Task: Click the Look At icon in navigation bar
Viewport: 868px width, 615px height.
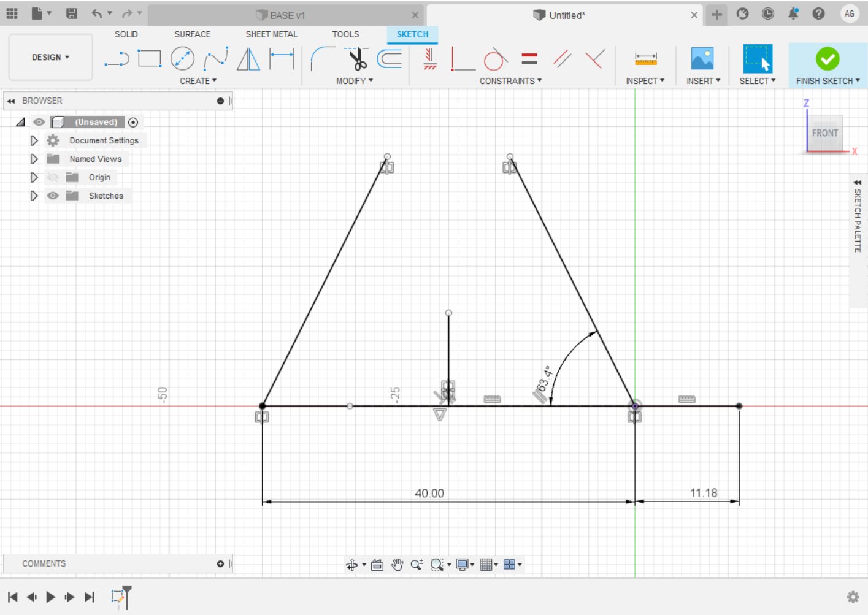Action: [x=377, y=565]
